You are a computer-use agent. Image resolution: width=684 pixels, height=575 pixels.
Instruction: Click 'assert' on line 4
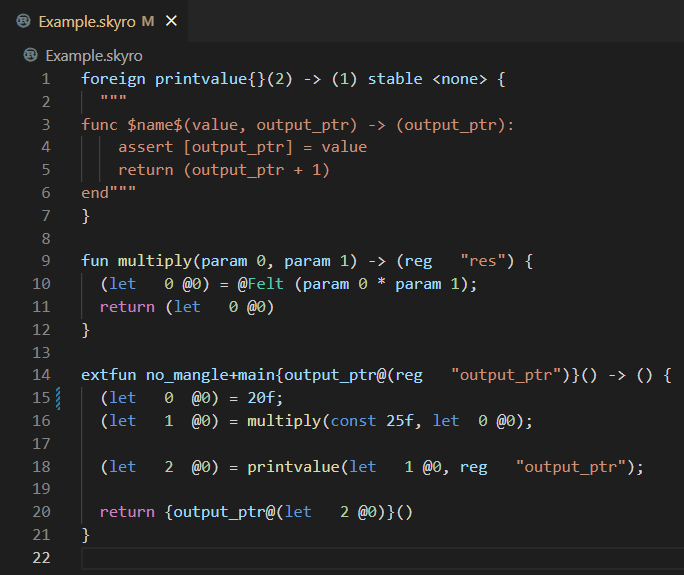click(x=146, y=147)
